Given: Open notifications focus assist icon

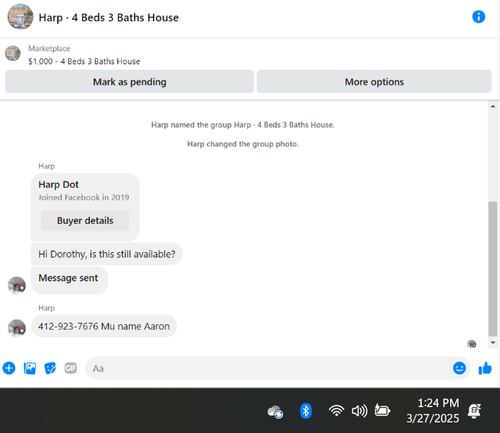Looking at the screenshot, I should pos(474,411).
